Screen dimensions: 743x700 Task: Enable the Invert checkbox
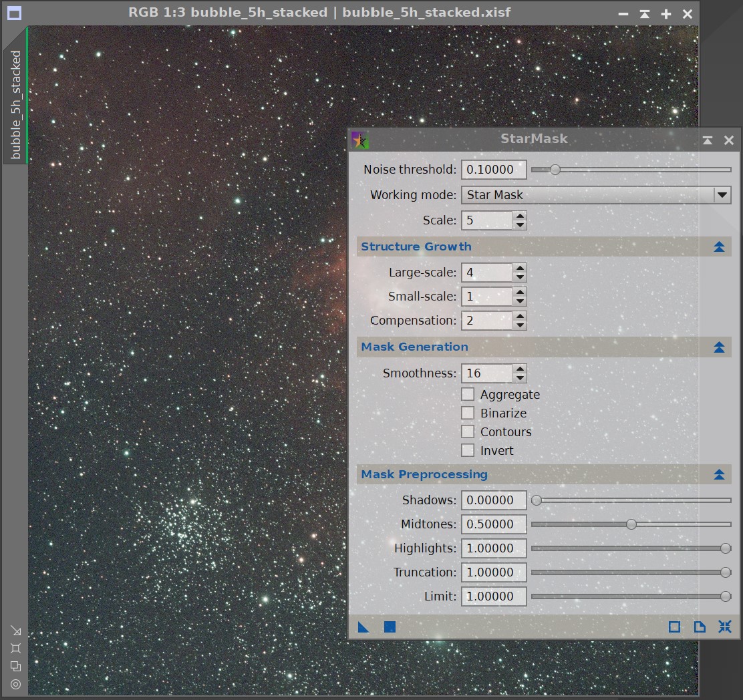coord(468,450)
